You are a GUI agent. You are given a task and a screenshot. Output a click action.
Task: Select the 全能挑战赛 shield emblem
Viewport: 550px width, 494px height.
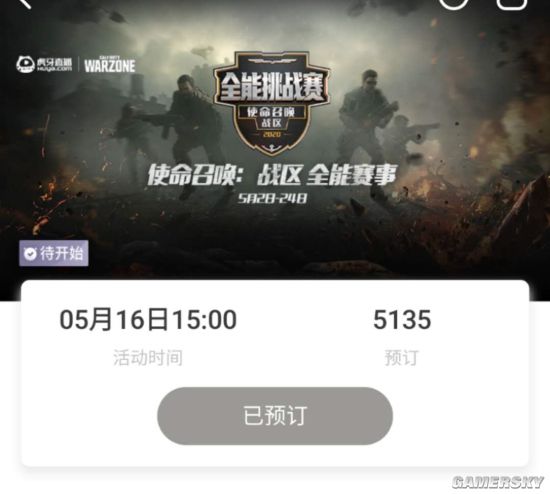click(271, 102)
